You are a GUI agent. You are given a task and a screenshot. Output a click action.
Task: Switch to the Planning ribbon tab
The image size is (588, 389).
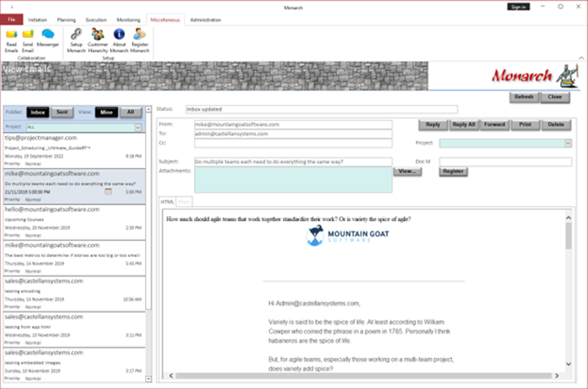click(67, 20)
